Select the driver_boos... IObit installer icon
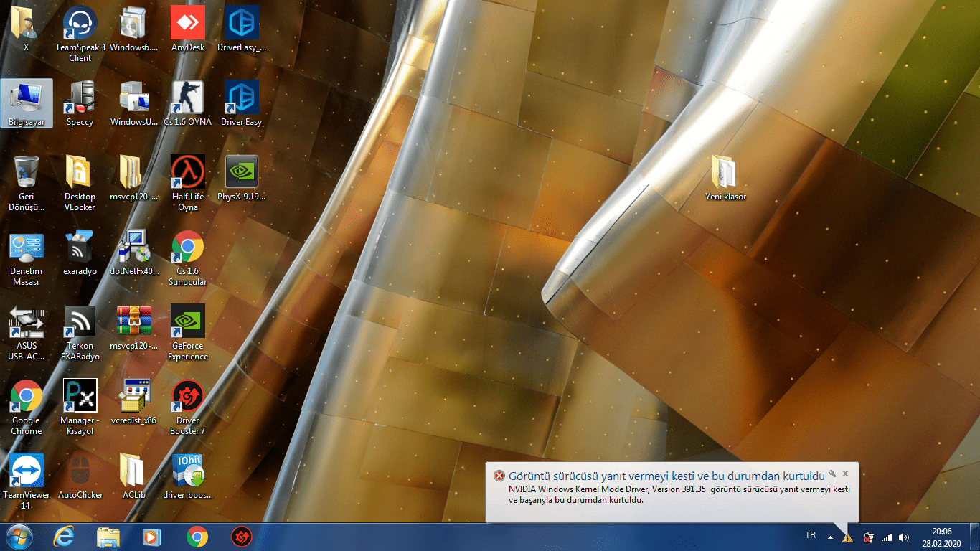Screen dimensions: 980x551 pyautogui.click(x=188, y=476)
